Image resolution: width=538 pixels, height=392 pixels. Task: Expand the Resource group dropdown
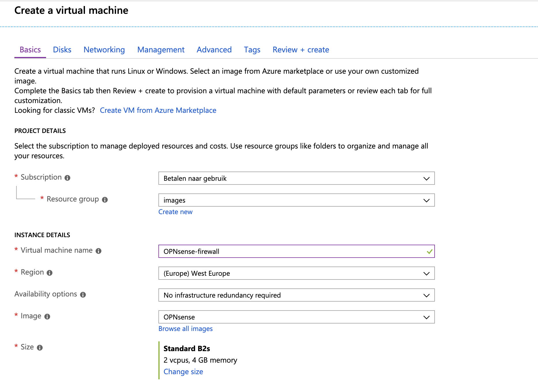[x=296, y=200]
